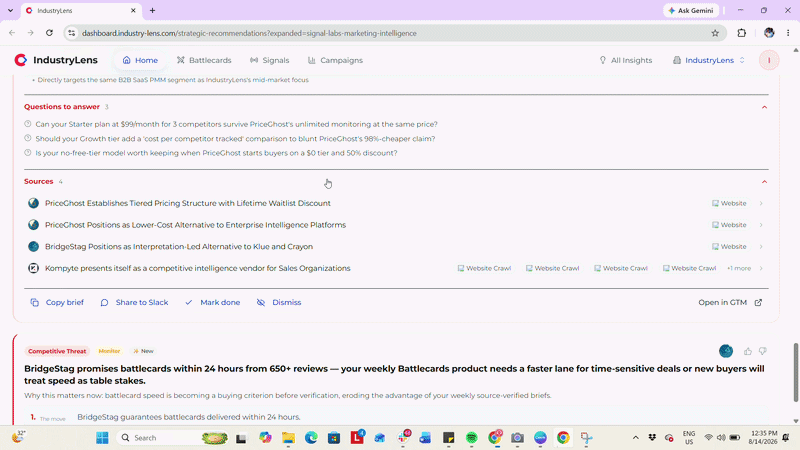This screenshot has height=450, width=800.
Task: Click the New badge
Action: [143, 351]
